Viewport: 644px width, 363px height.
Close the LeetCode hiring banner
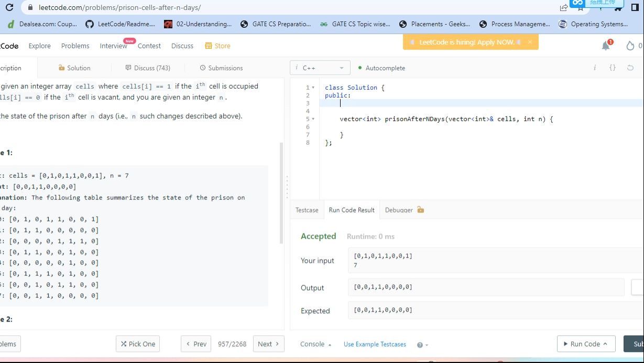(530, 42)
